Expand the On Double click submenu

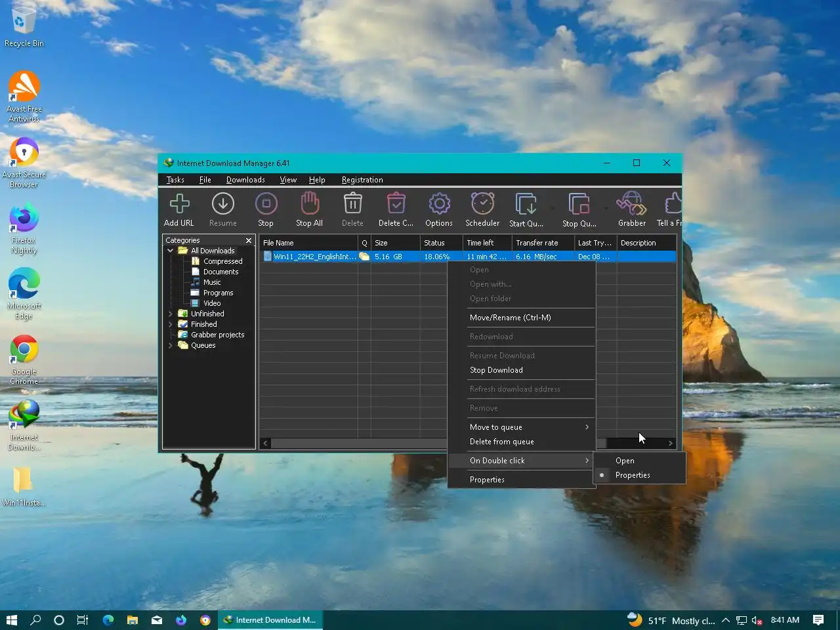click(x=522, y=461)
